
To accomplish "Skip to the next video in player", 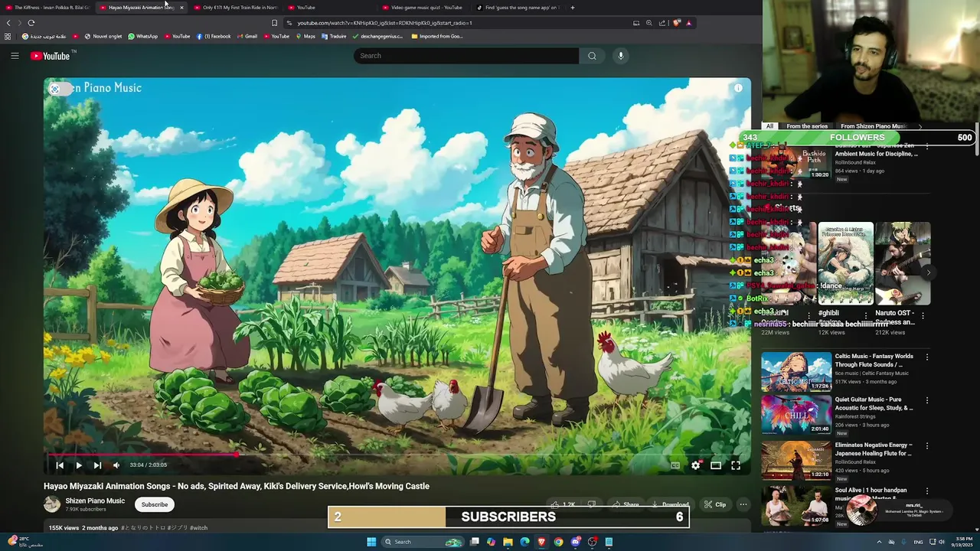I will pos(97,465).
